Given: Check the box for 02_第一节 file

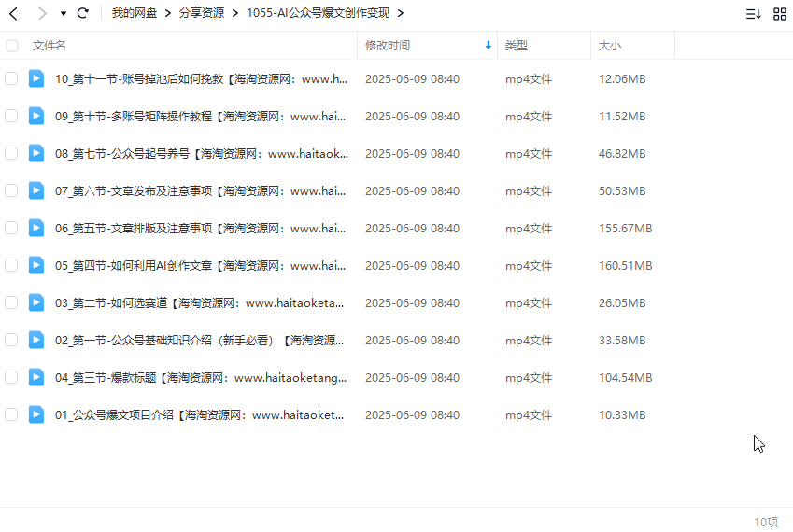Looking at the screenshot, I should [11, 341].
